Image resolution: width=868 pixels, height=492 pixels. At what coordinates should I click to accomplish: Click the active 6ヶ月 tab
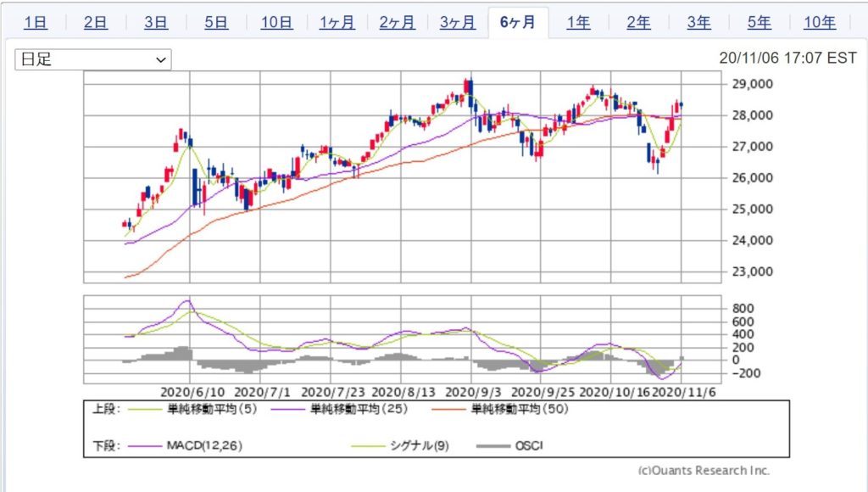518,23
